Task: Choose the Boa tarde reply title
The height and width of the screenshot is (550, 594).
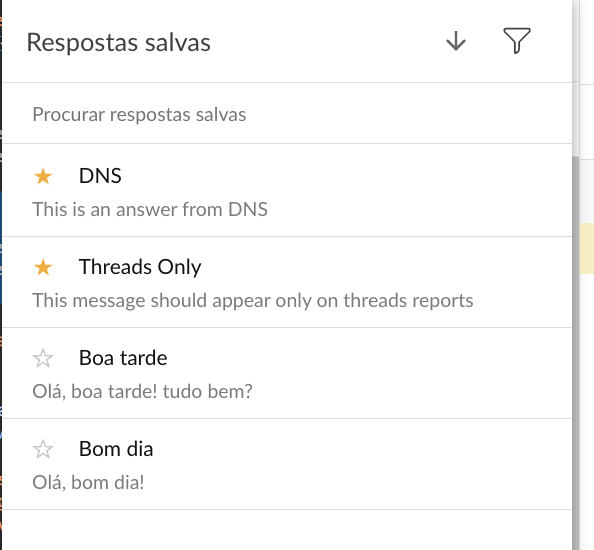Action: 123,358
